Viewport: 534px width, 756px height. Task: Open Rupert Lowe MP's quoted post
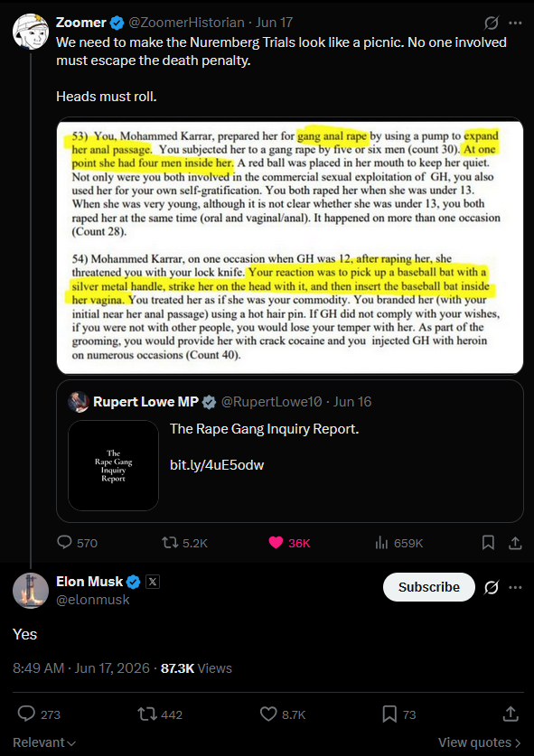(290, 451)
